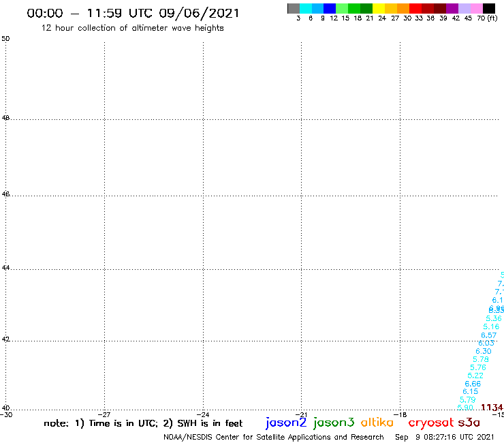Click the wave height value 5.16
The image size is (504, 443).
click(x=491, y=327)
